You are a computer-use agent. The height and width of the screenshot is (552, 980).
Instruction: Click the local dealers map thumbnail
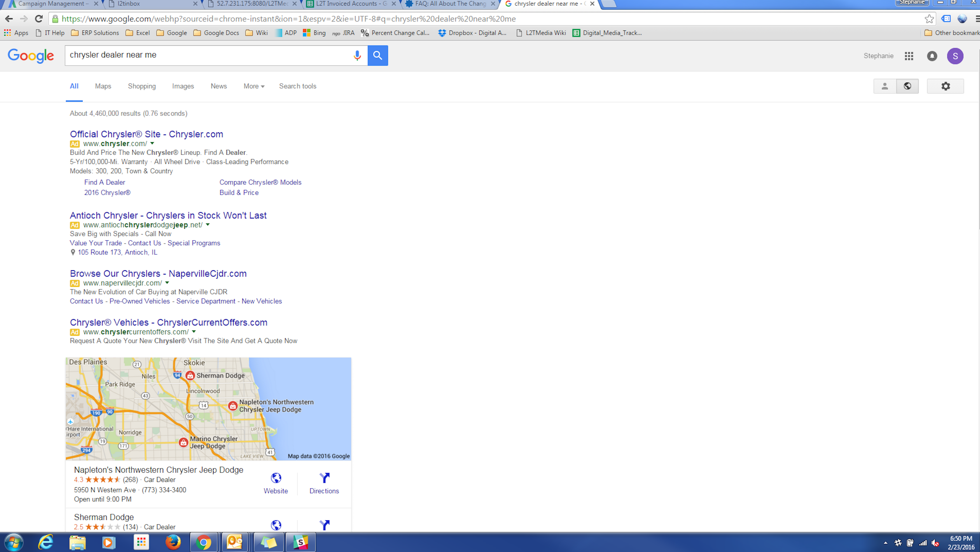coord(208,409)
